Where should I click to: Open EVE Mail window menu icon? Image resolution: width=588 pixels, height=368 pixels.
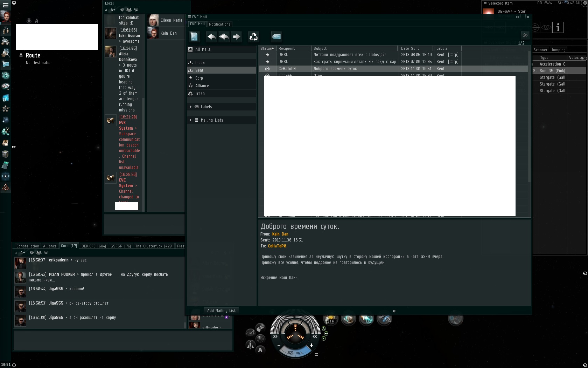[189, 17]
